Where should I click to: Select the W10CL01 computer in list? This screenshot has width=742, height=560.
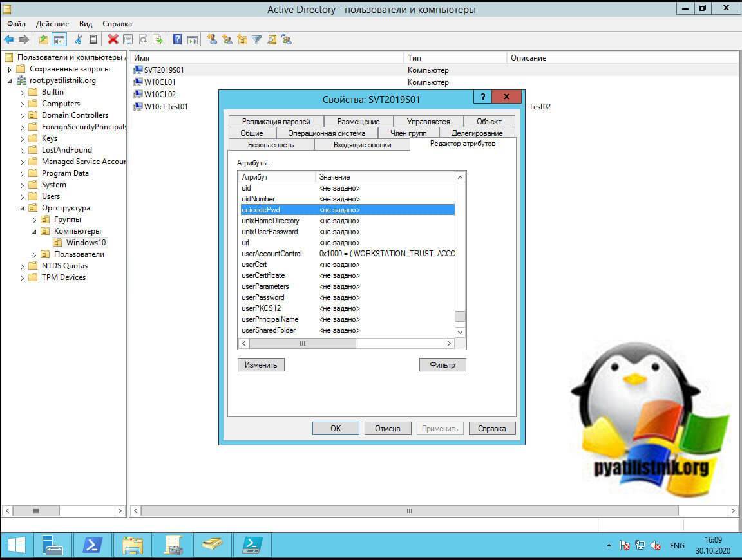[160, 82]
